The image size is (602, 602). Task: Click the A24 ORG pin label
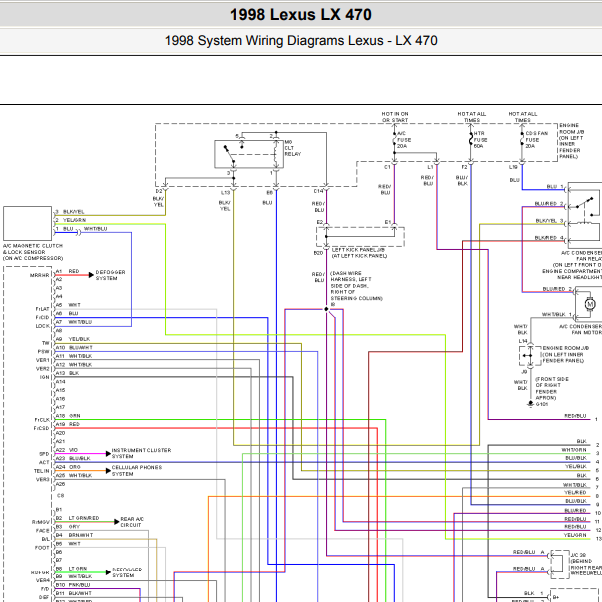point(68,467)
